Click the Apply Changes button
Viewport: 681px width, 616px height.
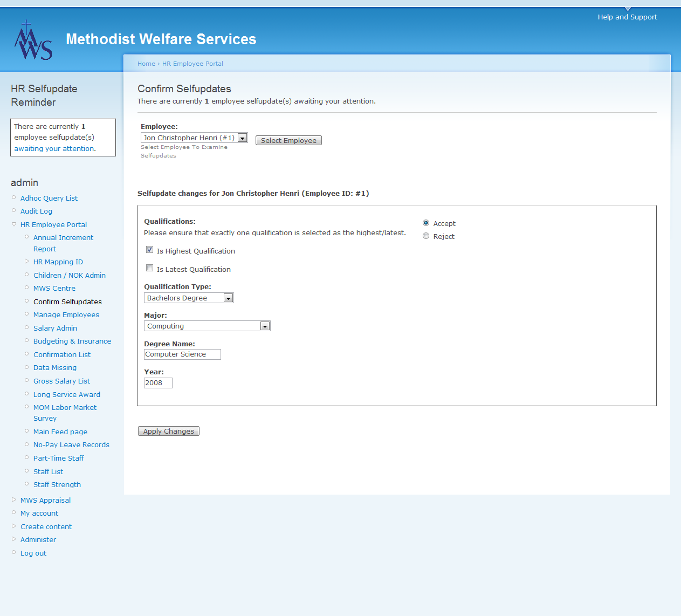169,431
